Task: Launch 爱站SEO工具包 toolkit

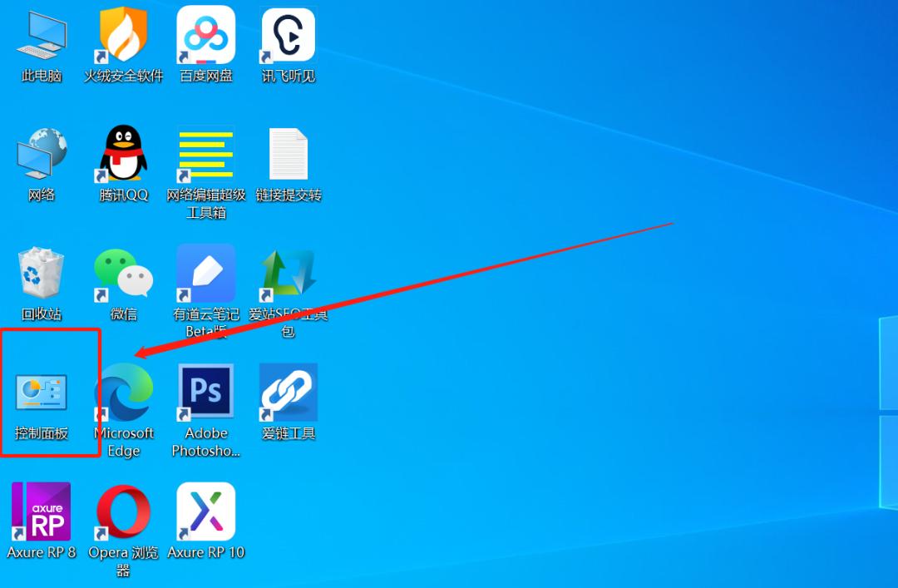Action: pyautogui.click(x=287, y=273)
